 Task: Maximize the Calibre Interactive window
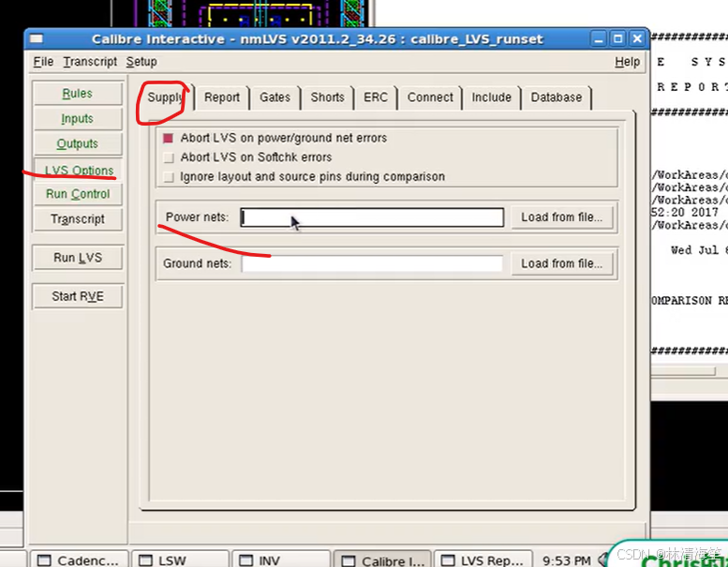[618, 39]
